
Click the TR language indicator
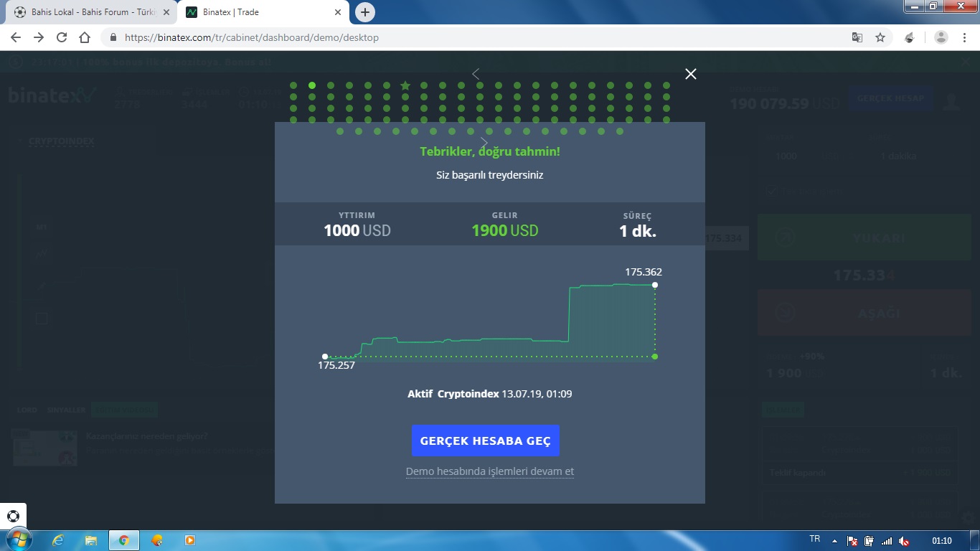point(814,539)
